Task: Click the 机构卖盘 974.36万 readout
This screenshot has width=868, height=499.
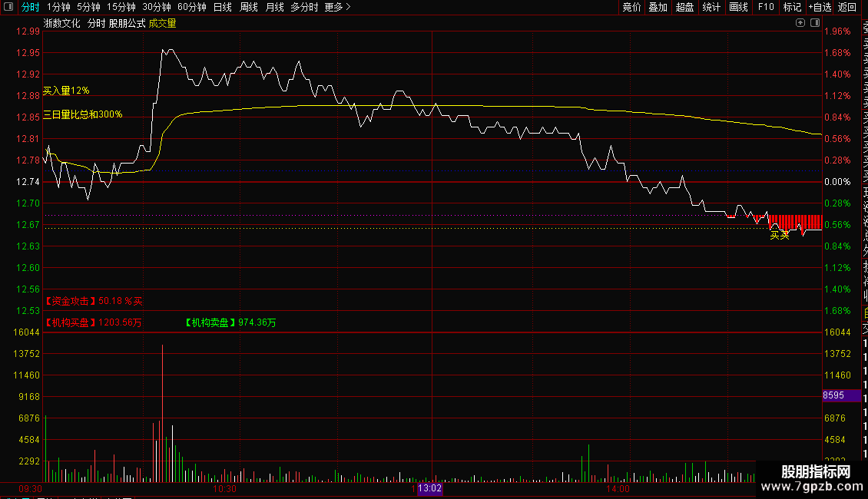Action: click(x=230, y=322)
